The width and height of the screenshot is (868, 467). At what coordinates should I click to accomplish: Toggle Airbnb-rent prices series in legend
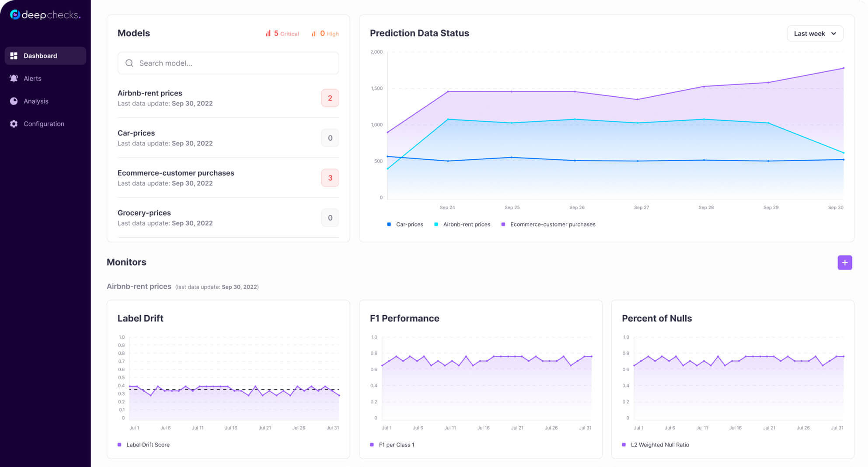tap(462, 224)
